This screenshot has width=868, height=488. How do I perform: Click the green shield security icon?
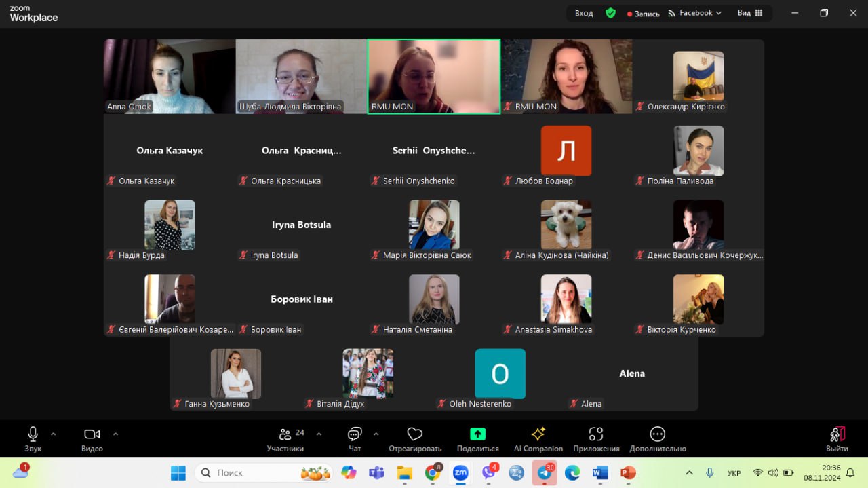(610, 13)
